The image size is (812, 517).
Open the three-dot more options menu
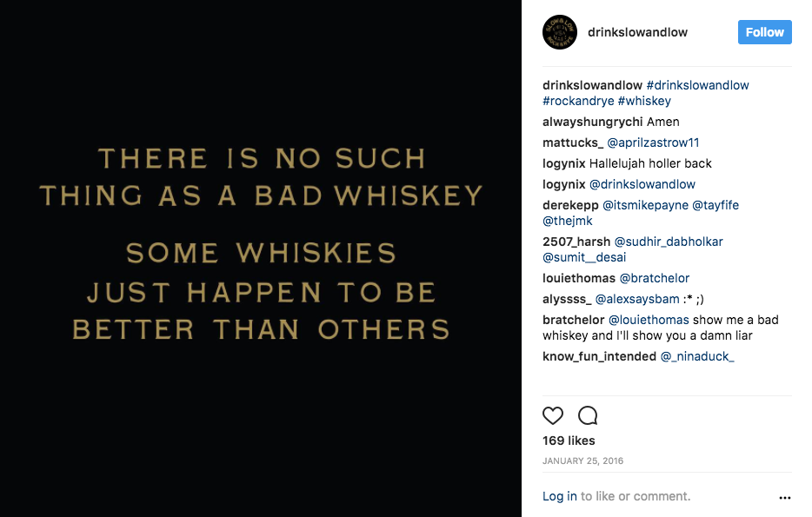click(x=785, y=498)
